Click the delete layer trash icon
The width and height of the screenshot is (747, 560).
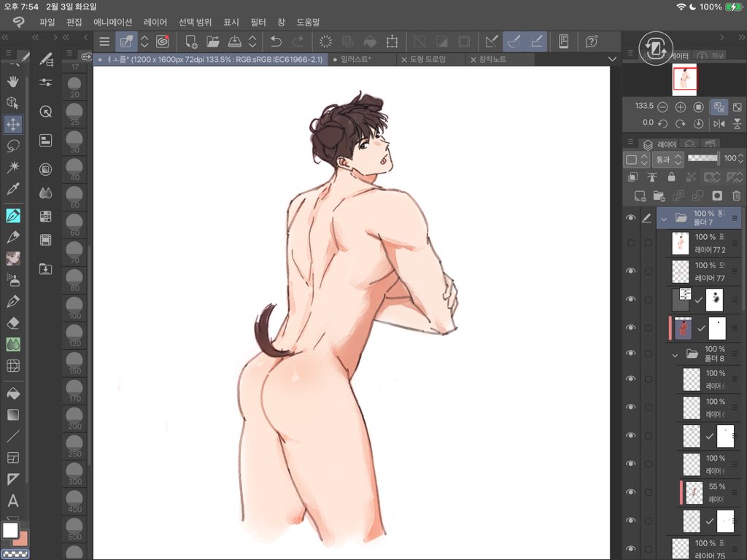point(737,195)
